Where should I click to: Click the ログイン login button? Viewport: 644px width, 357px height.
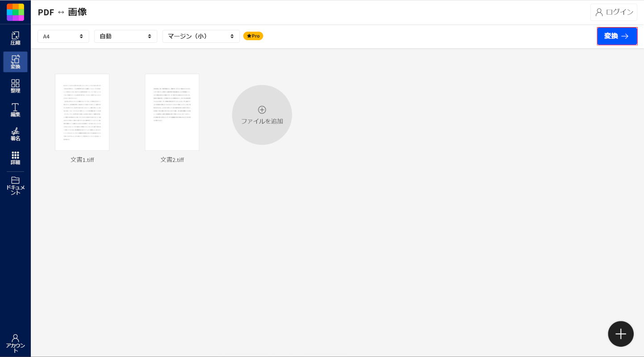tap(614, 12)
